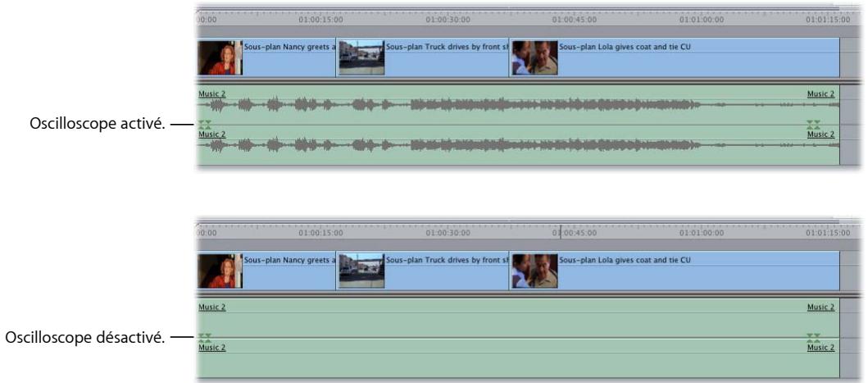This screenshot has height=383, width=868.
Task: Click second track's starting 'Music 2' label, waveform-off timeline
Action: [x=212, y=348]
